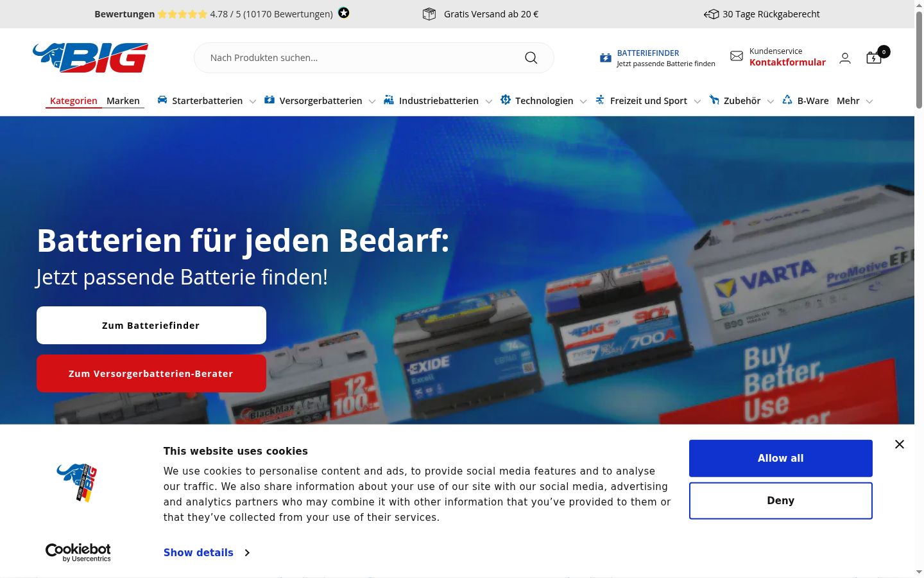
Task: Accept cookies with Allow all
Action: [781, 459]
